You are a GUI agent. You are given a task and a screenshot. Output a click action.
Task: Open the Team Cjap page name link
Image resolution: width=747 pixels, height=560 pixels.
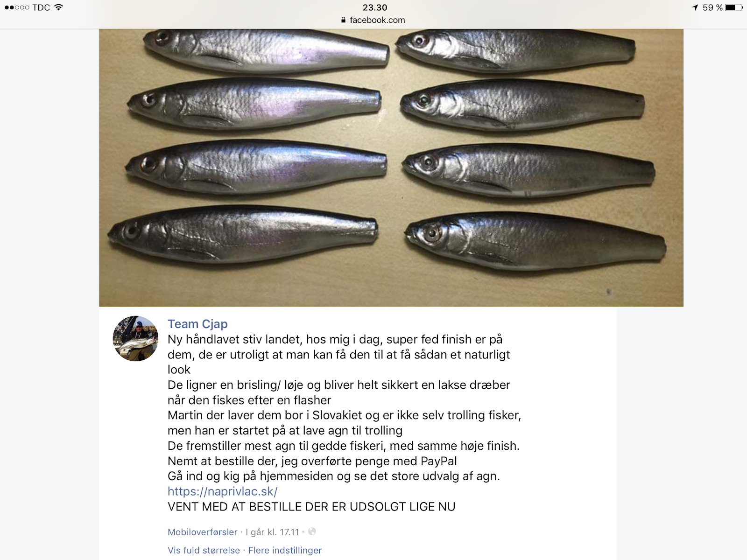pos(197,324)
